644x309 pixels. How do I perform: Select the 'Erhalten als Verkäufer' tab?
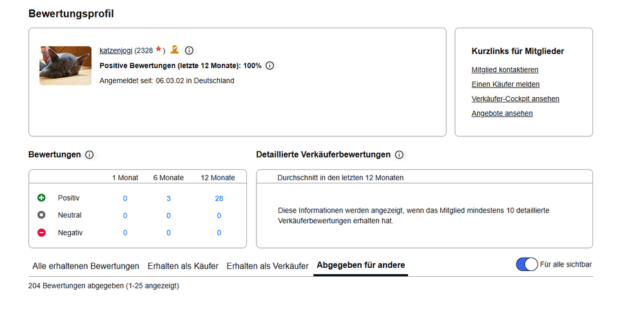268,266
